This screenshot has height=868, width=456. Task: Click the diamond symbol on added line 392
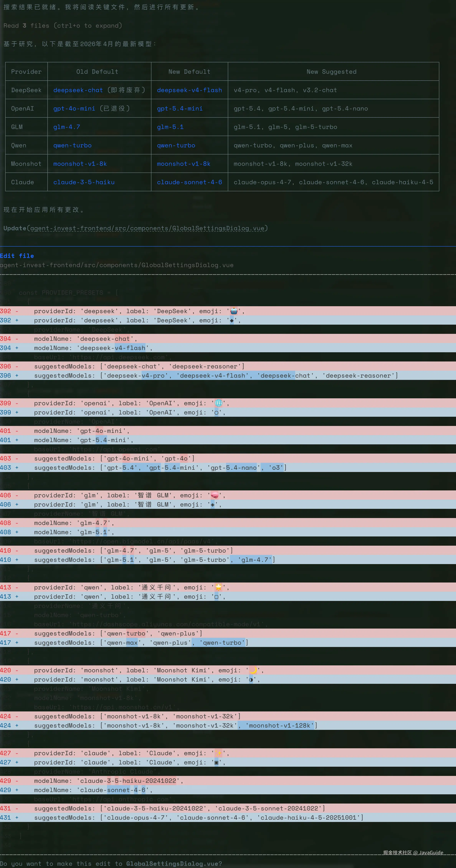(x=231, y=320)
